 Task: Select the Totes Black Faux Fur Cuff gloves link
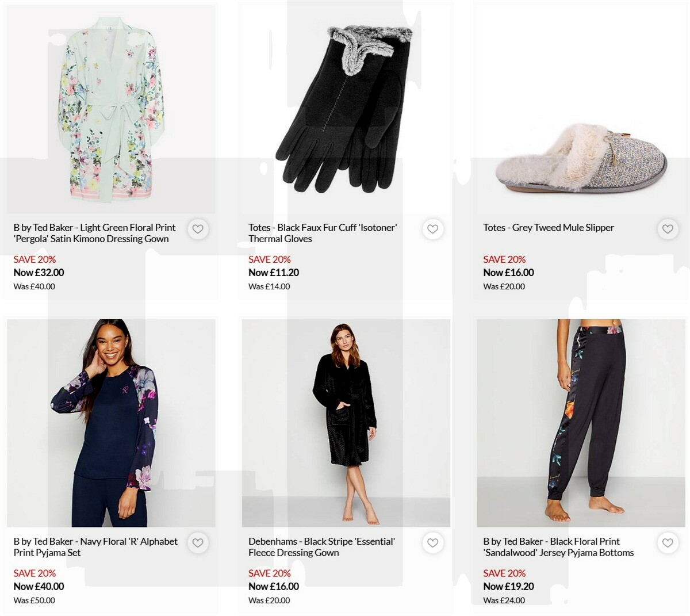pos(322,233)
